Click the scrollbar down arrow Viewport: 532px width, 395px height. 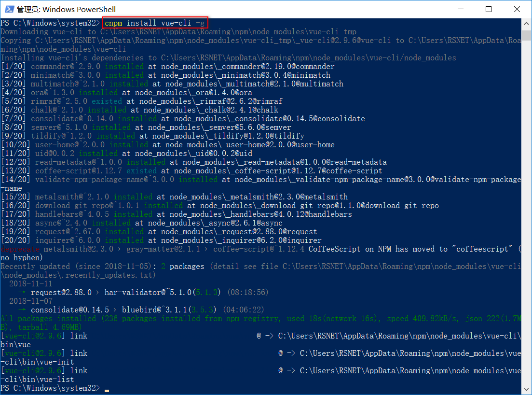click(x=526, y=390)
